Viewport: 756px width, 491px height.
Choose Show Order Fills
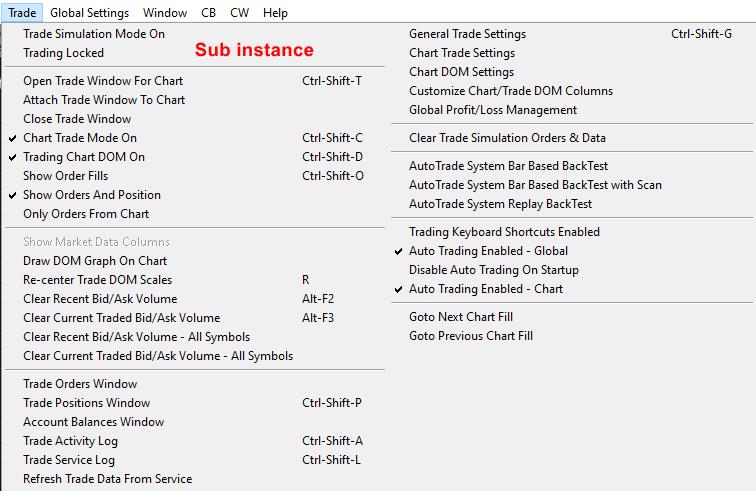(66, 176)
